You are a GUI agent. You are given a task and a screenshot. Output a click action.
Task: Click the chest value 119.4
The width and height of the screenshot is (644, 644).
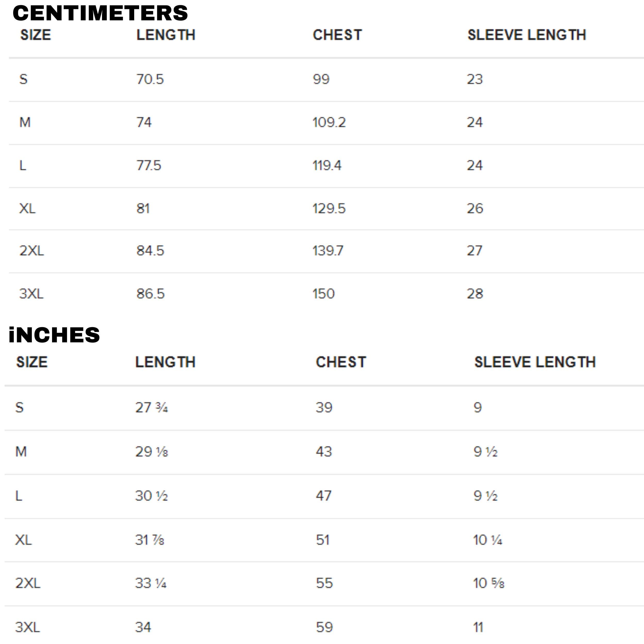click(x=327, y=165)
